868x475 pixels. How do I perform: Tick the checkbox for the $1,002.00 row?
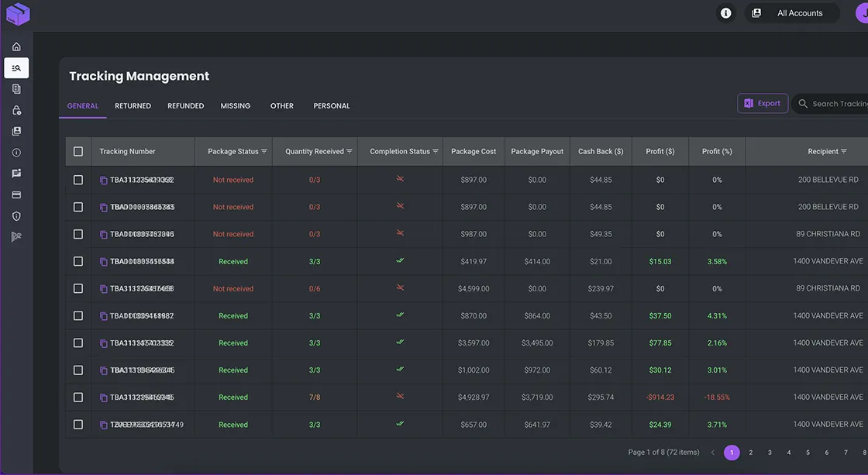78,370
